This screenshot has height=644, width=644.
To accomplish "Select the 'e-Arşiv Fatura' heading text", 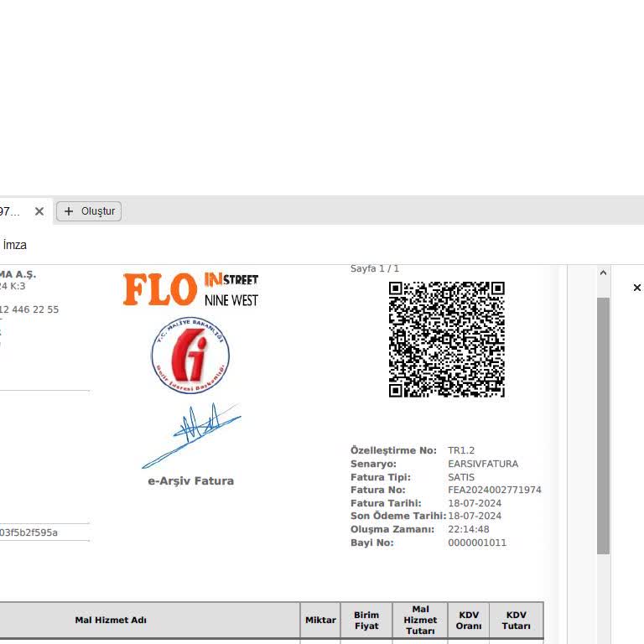I will [190, 481].
